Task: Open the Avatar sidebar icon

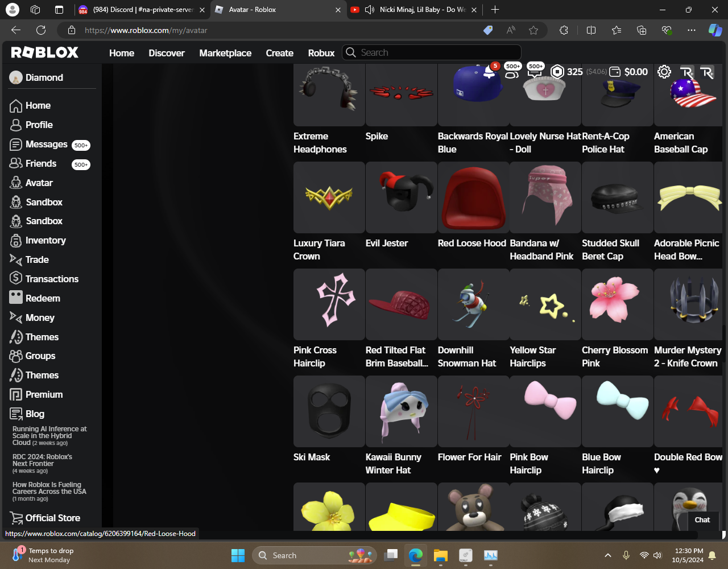Action: pos(16,183)
